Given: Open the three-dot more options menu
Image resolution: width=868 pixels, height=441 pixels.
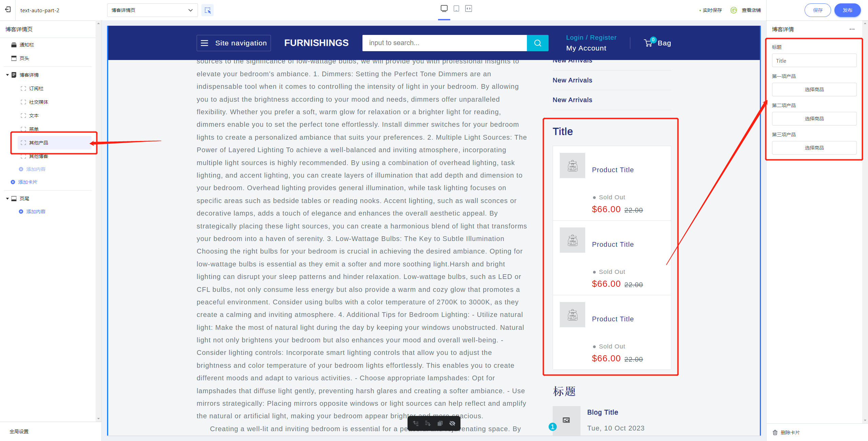Looking at the screenshot, I should (x=852, y=29).
